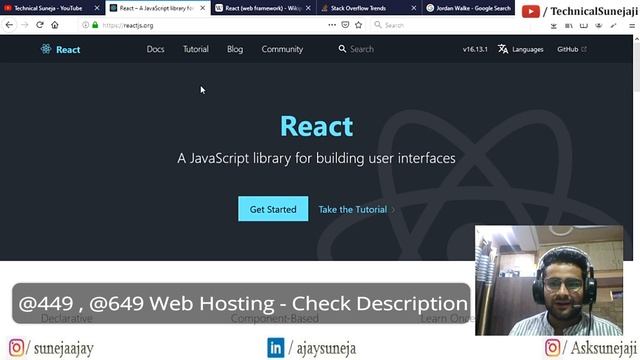Bookmark this page with star icon
This screenshot has height=360, width=640.
coord(358,25)
